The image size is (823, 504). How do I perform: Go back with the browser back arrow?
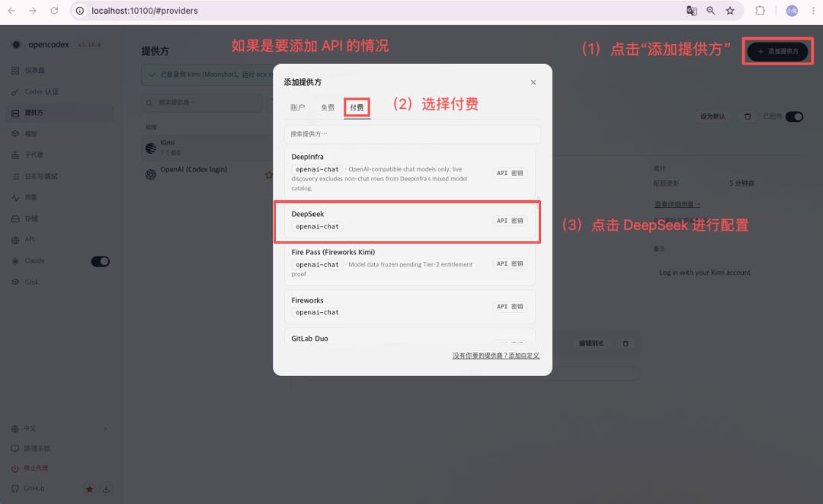click(x=11, y=11)
